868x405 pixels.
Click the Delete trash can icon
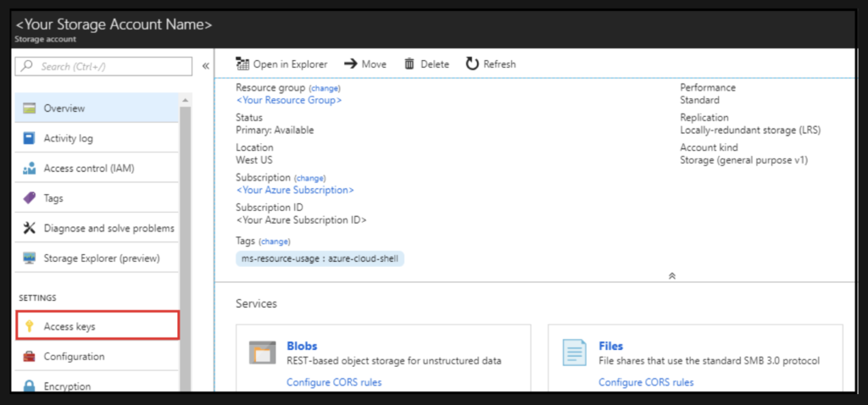point(409,64)
